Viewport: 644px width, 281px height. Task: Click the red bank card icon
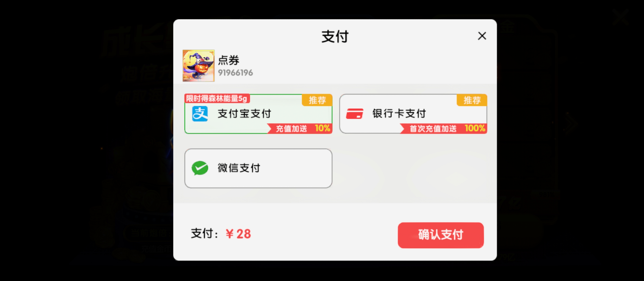click(x=354, y=114)
